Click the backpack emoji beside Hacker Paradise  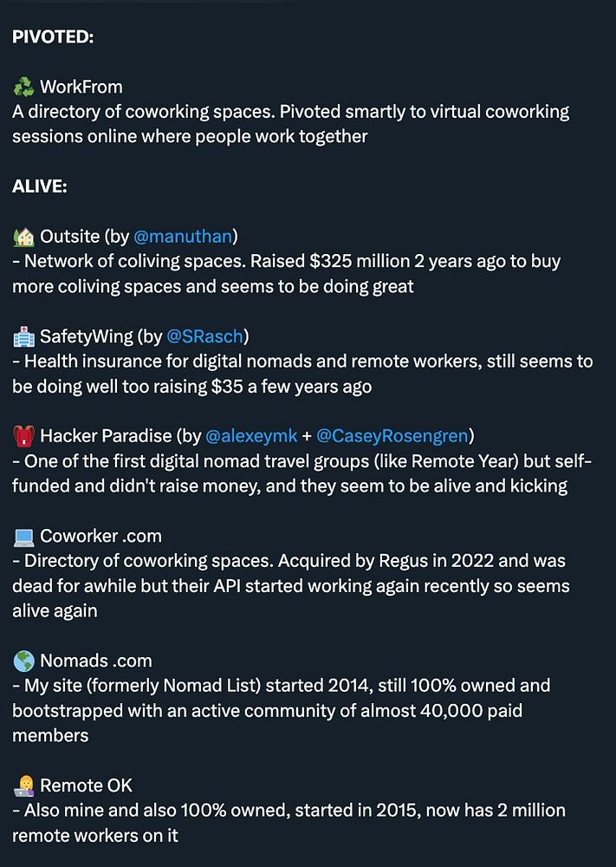(x=23, y=435)
